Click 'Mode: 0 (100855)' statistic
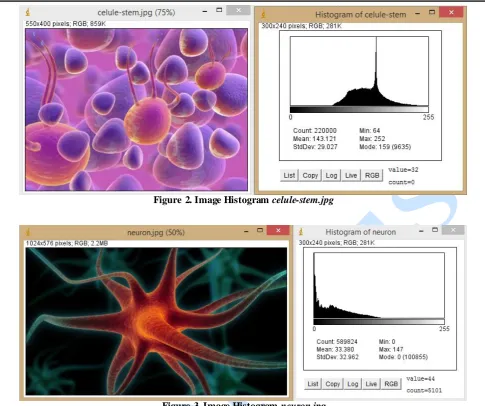This screenshot has width=485, height=406. click(x=403, y=357)
